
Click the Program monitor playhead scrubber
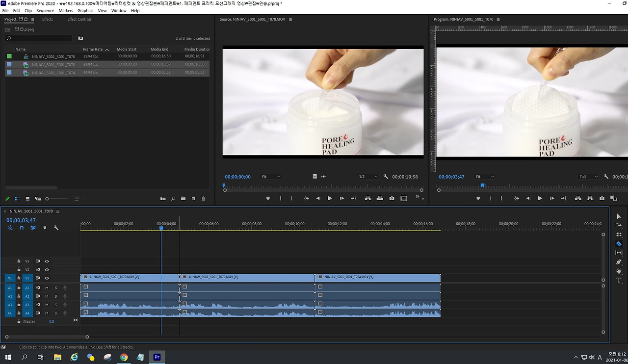[x=483, y=185]
